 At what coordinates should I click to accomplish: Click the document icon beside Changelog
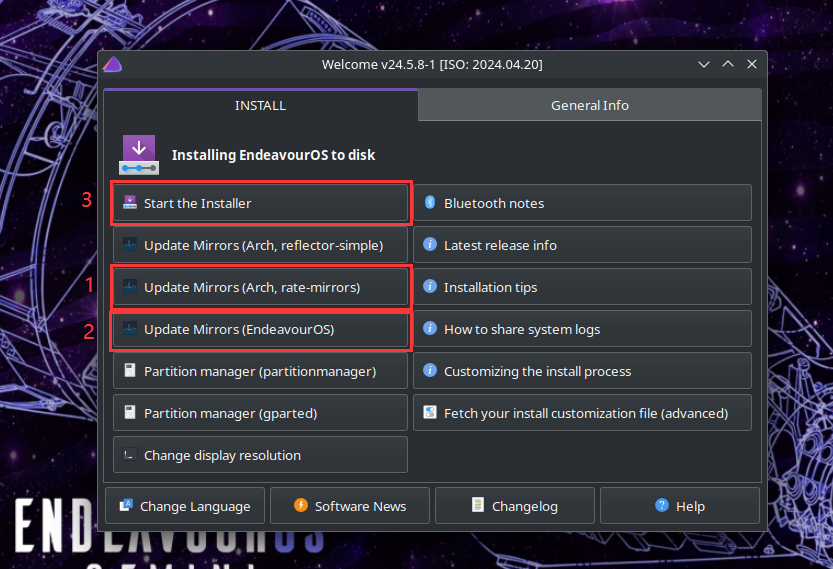point(478,505)
